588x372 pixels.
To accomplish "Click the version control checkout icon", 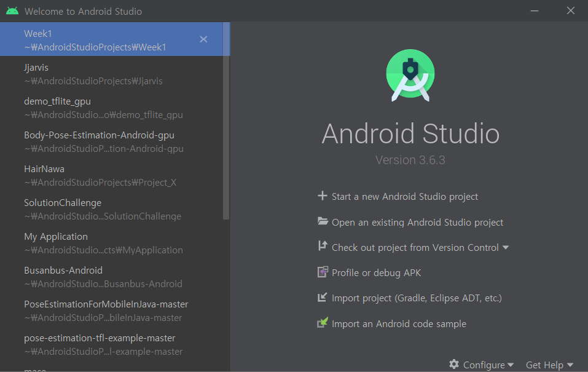I will [323, 245].
